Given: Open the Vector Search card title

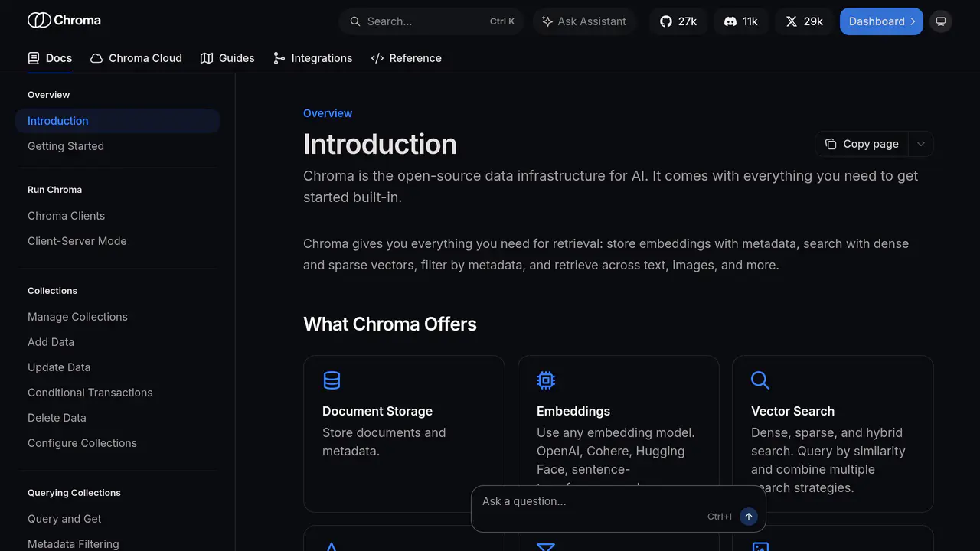Looking at the screenshot, I should point(792,411).
